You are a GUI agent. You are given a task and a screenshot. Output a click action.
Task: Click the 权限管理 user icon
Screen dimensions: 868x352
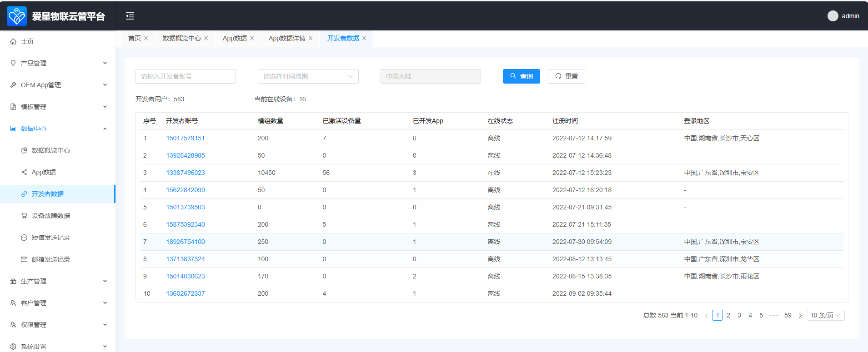[x=13, y=325]
